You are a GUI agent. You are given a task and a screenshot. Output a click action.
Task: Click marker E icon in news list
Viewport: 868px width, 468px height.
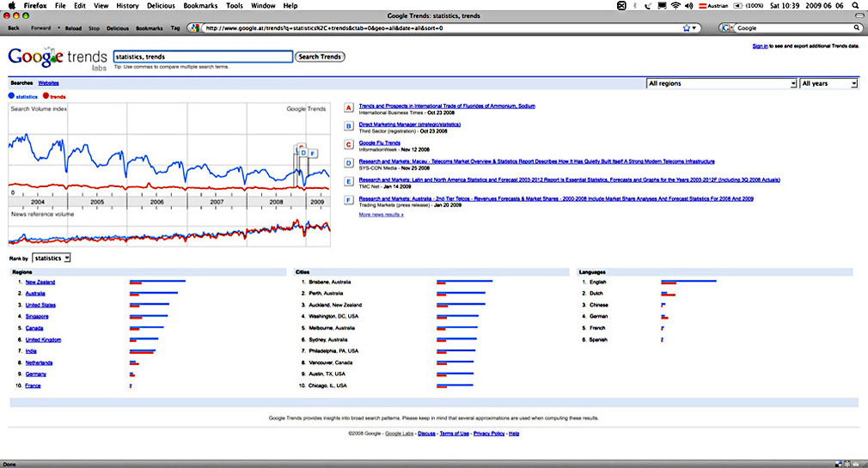(349, 181)
